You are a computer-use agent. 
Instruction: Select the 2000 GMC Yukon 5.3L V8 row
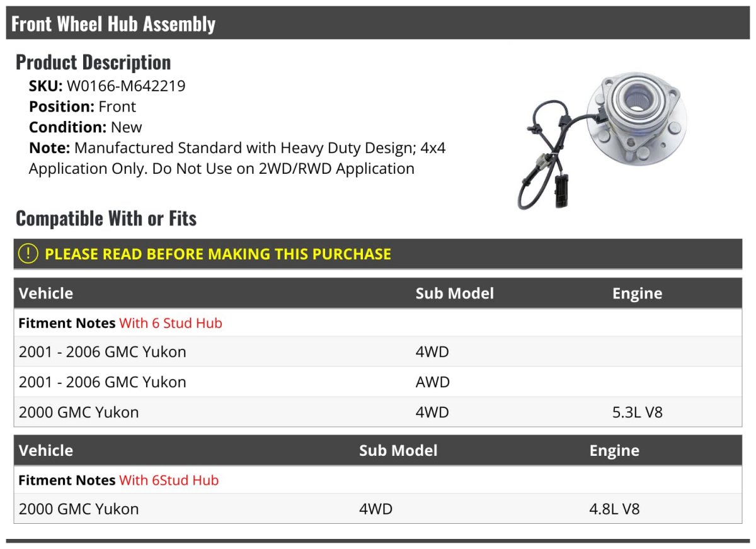click(x=79, y=412)
